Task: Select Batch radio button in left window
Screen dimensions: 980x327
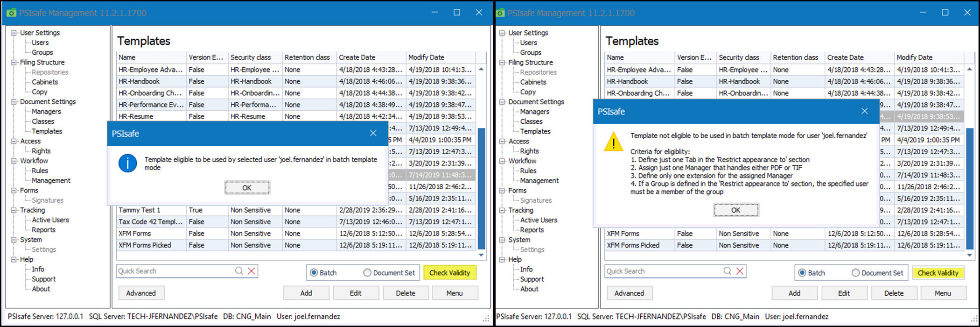Action: pyautogui.click(x=314, y=273)
